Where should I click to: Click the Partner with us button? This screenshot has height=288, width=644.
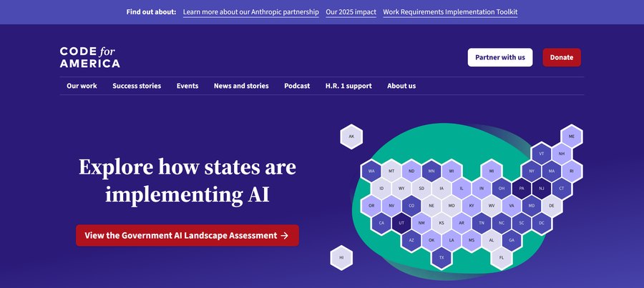point(500,57)
